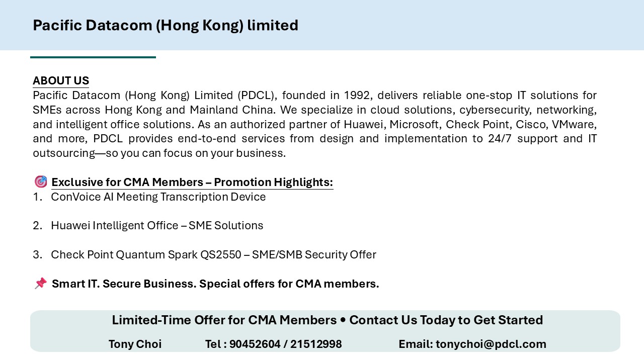Click the ConVoice AI Meeting Transcription Device item
Viewport: 644px width, 362px height.
(158, 197)
